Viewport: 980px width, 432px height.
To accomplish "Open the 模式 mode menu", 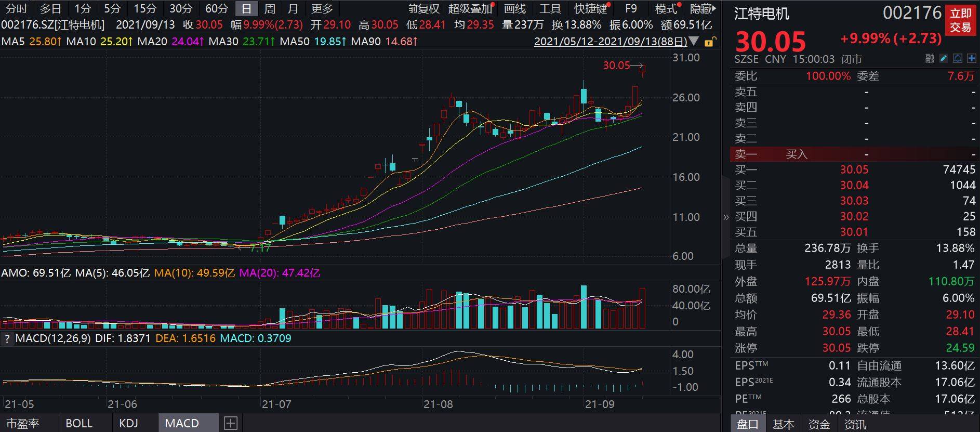I will point(666,9).
